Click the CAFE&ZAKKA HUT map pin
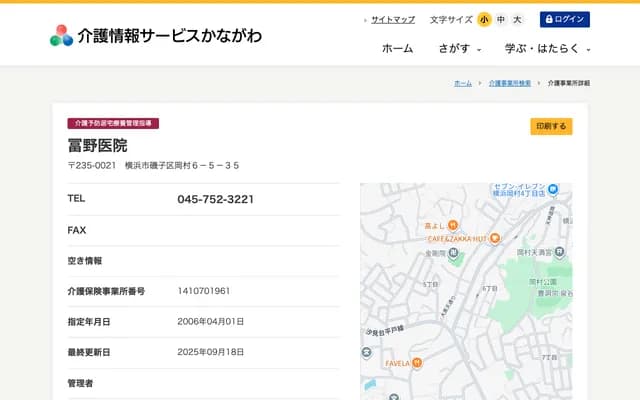This screenshot has height=400, width=640. pos(495,238)
